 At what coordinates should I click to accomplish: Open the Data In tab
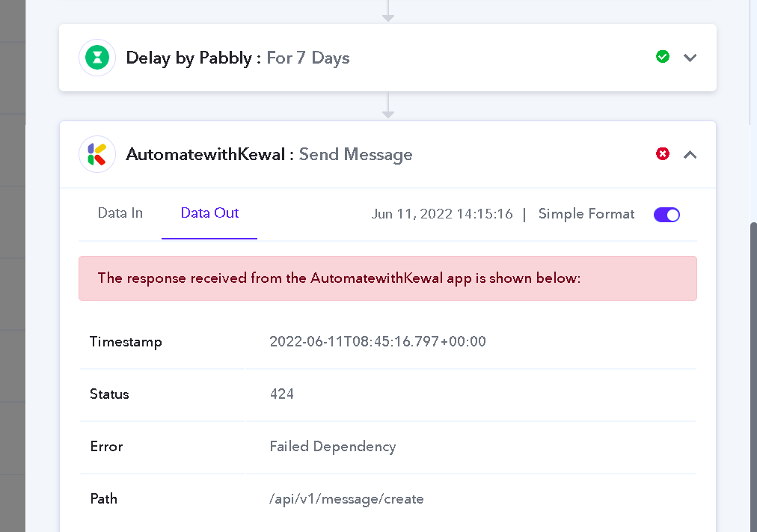pos(120,213)
